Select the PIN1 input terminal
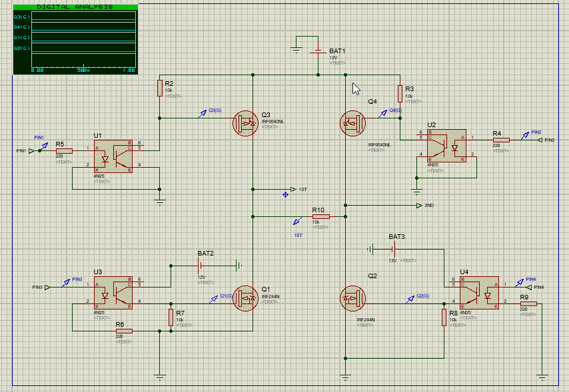The height and width of the screenshot is (392, 569). pos(31,151)
